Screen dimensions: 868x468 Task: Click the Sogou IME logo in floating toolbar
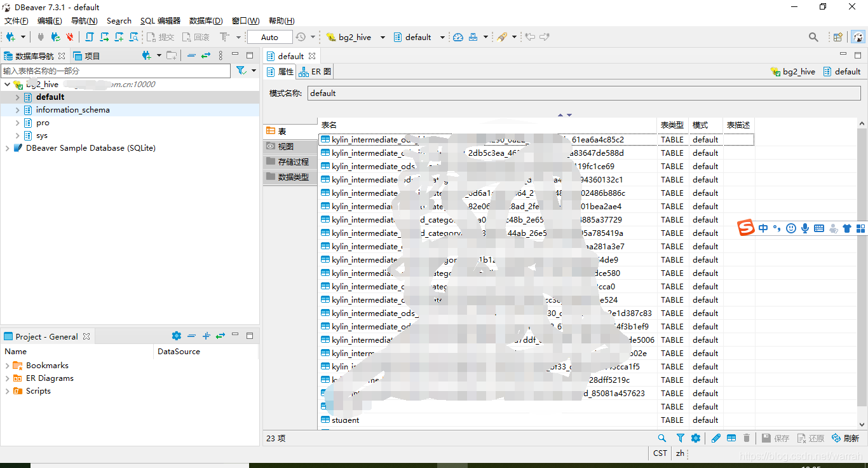[746, 228]
